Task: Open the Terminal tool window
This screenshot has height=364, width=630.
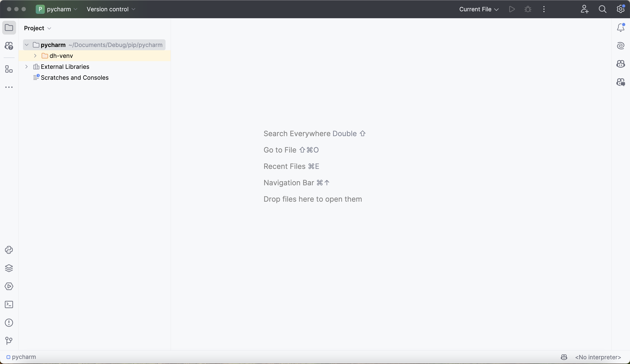Action: coord(9,305)
